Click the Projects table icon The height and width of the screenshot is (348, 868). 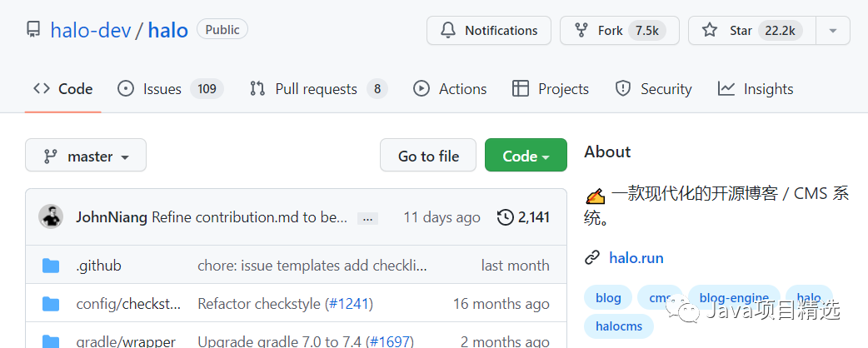click(521, 88)
